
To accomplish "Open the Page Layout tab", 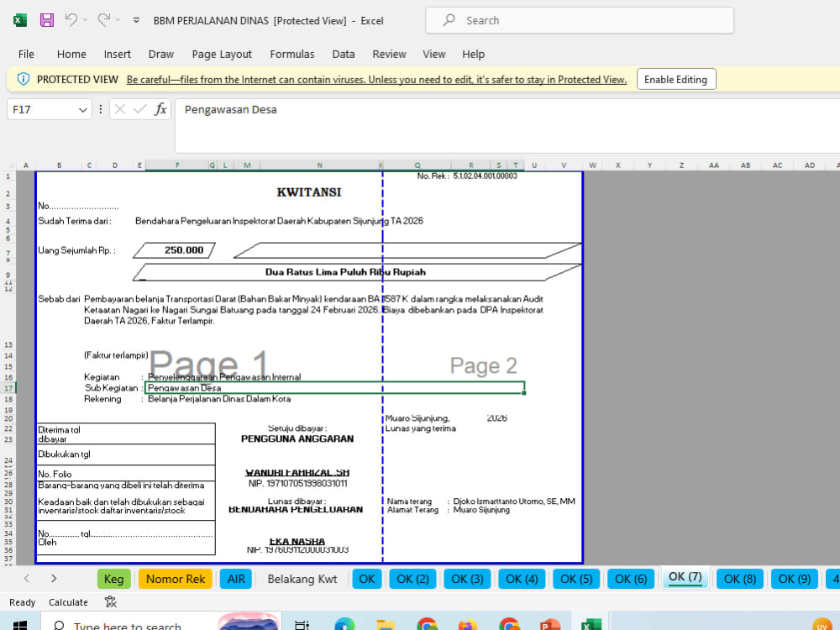I will click(222, 54).
